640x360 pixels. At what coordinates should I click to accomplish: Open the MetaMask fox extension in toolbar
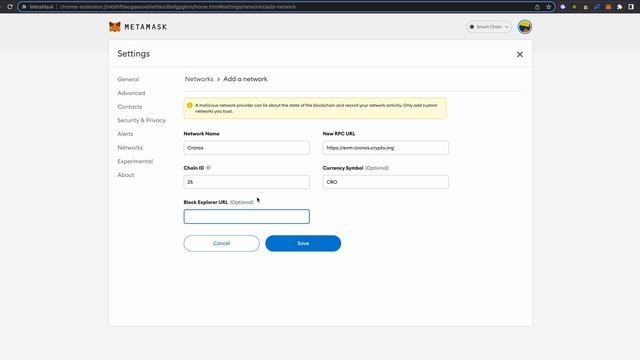pyautogui.click(x=608, y=7)
